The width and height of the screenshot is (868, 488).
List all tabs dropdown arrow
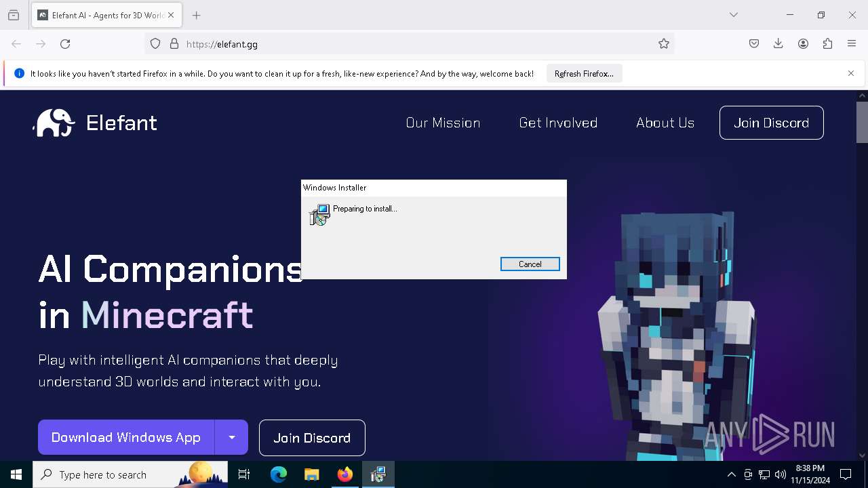click(734, 15)
